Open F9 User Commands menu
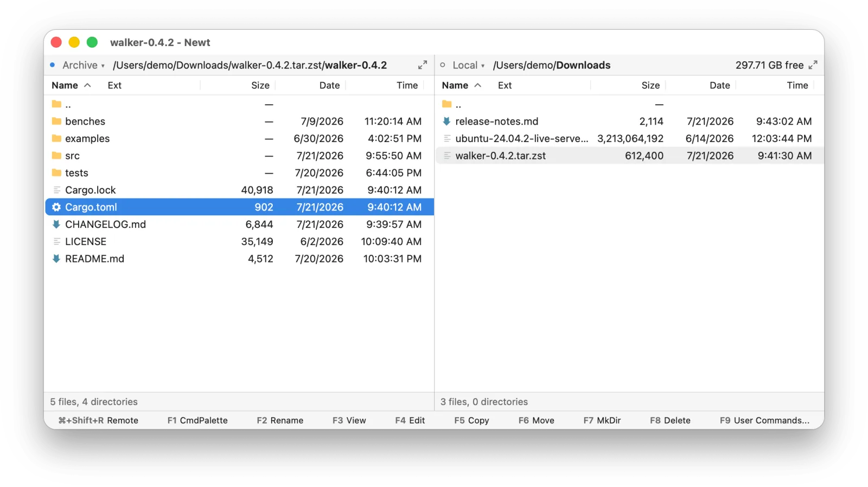The image size is (868, 487). 764,420
